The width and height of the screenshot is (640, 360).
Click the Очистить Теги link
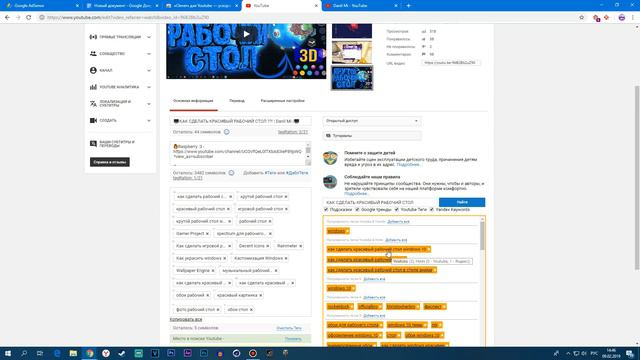point(289,328)
